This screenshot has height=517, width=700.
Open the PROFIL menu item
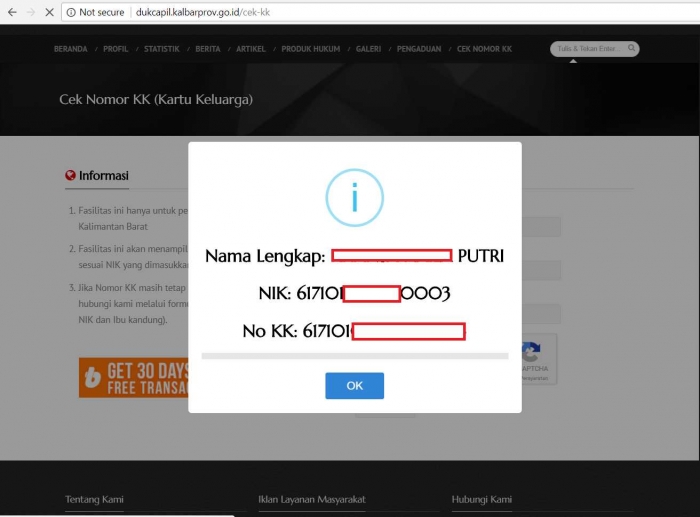click(115, 49)
